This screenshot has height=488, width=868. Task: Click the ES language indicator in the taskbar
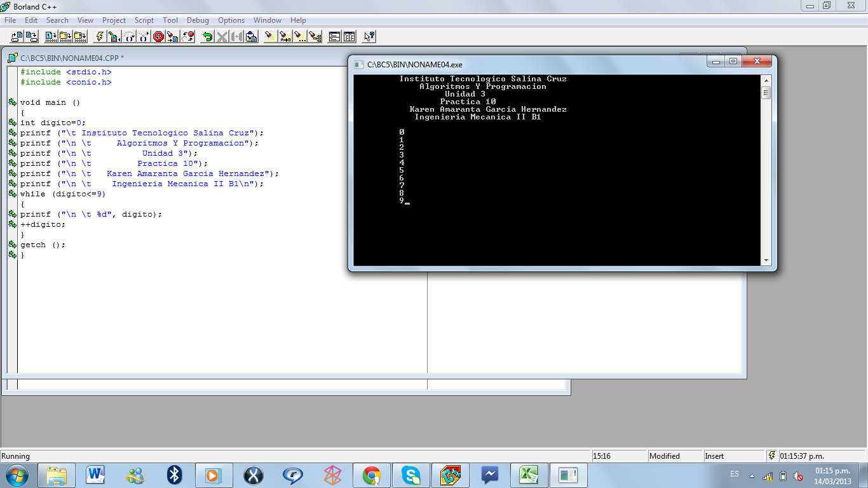coord(733,474)
